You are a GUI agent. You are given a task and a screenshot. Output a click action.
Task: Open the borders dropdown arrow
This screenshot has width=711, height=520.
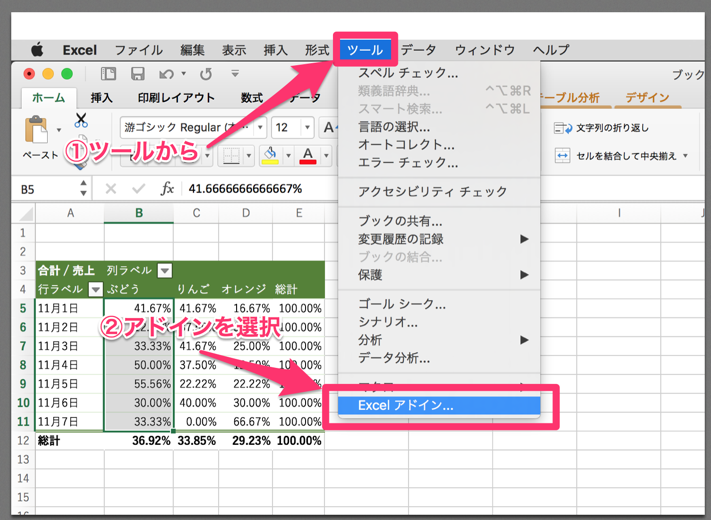point(249,156)
